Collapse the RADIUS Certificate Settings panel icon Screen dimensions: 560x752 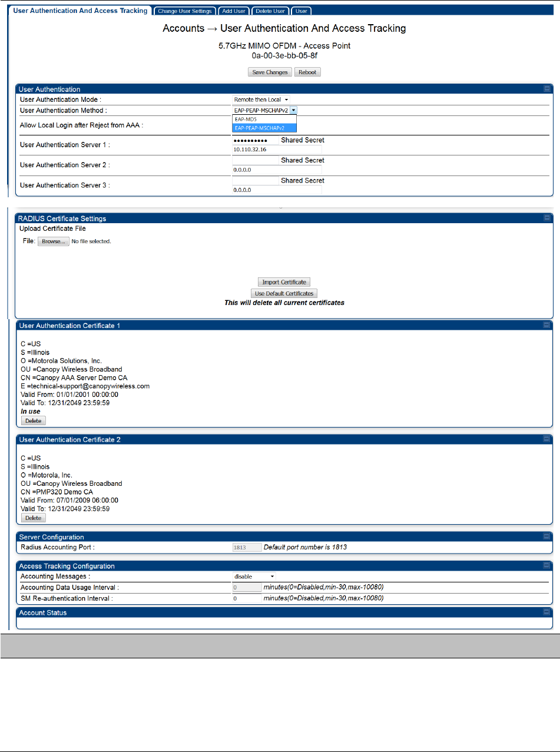(546, 218)
